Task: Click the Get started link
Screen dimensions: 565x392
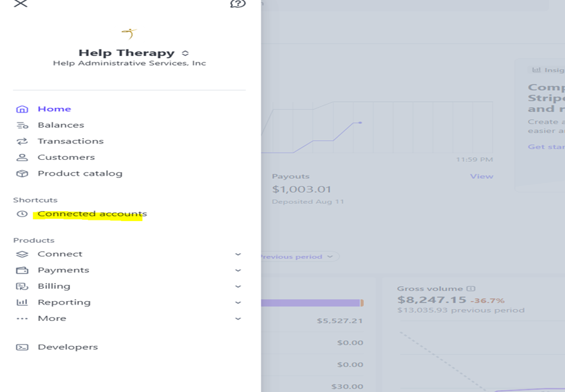Action: coord(547,147)
